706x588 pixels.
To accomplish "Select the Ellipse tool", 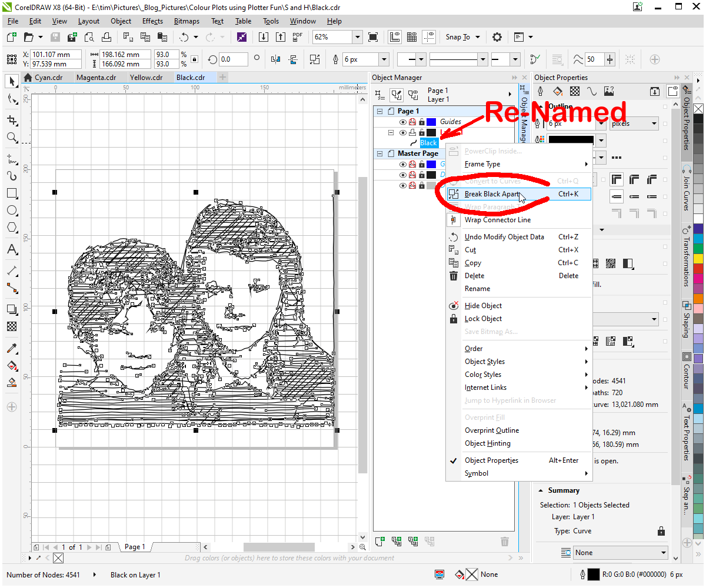I will pyautogui.click(x=12, y=211).
